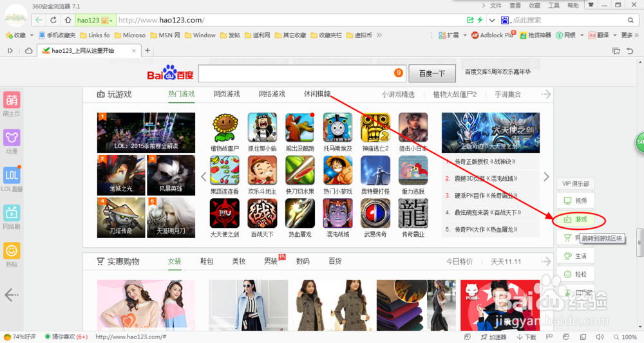Launch the 传奇霸业 dragon icon
644x343 pixels.
point(413,214)
